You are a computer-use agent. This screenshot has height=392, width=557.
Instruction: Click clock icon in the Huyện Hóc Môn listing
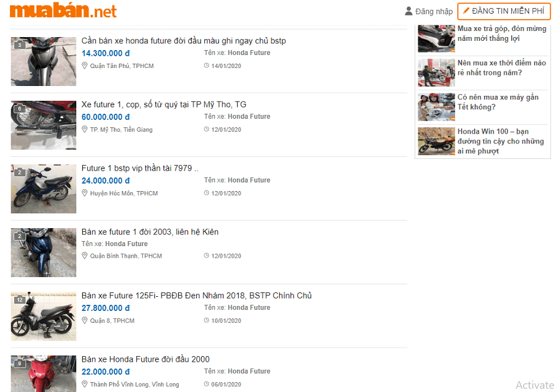coord(206,193)
